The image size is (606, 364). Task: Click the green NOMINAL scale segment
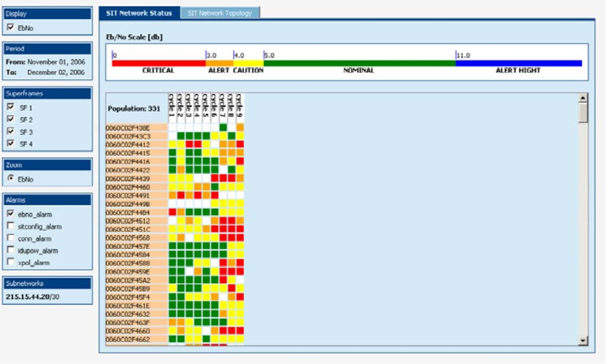pyautogui.click(x=359, y=63)
